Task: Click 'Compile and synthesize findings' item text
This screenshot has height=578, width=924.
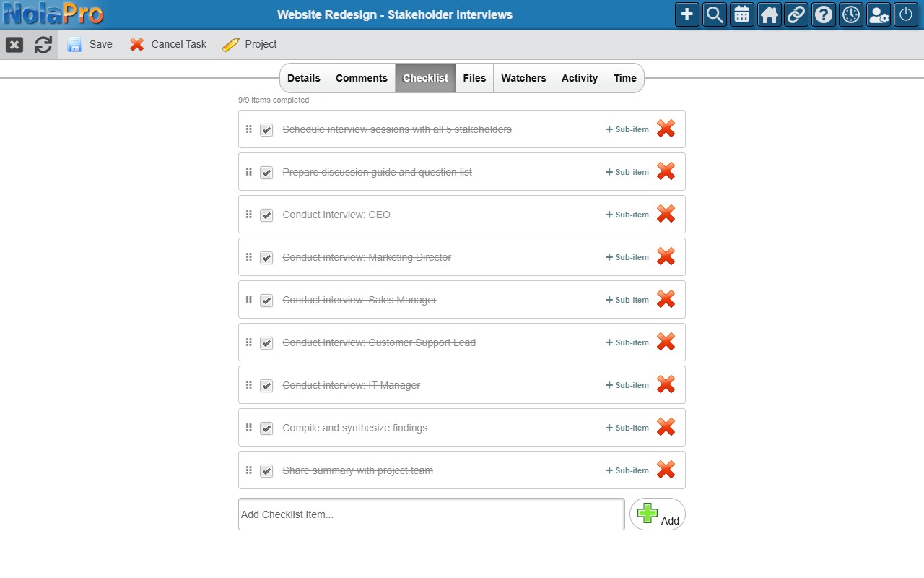Action: coord(355,428)
